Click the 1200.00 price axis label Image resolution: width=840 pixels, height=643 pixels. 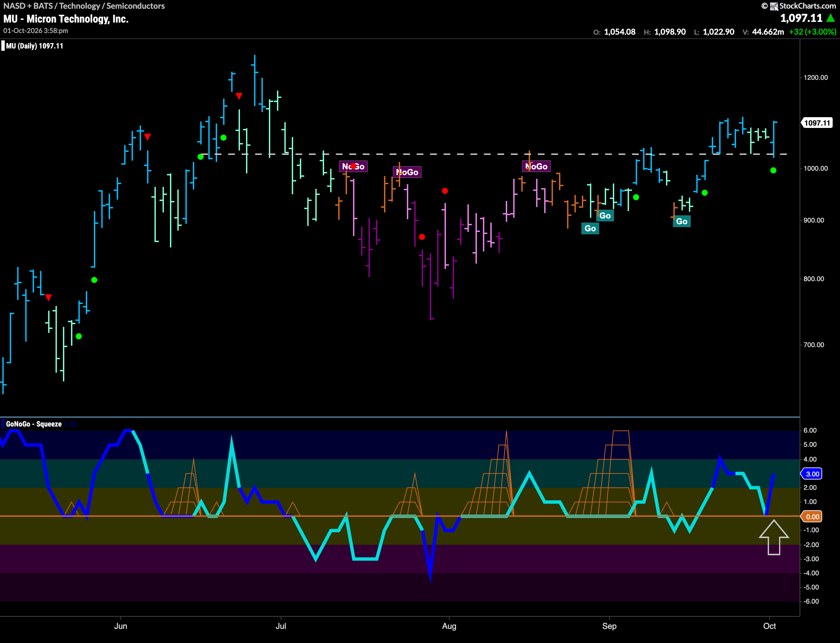815,78
